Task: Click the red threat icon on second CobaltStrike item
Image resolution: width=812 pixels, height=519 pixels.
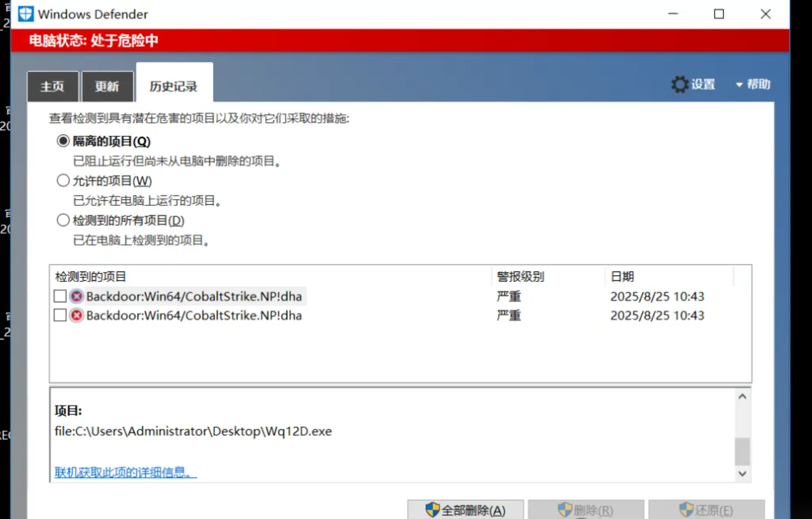Action: (76, 315)
